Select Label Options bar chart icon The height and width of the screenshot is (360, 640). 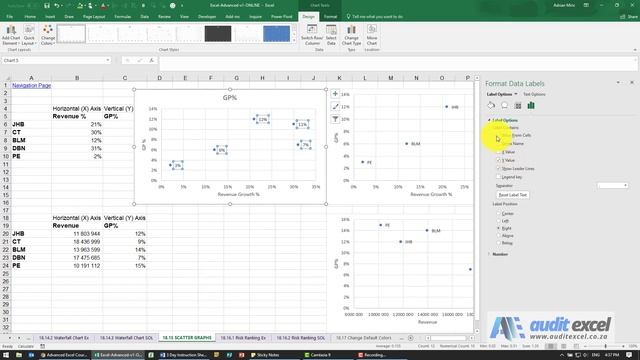(x=531, y=106)
